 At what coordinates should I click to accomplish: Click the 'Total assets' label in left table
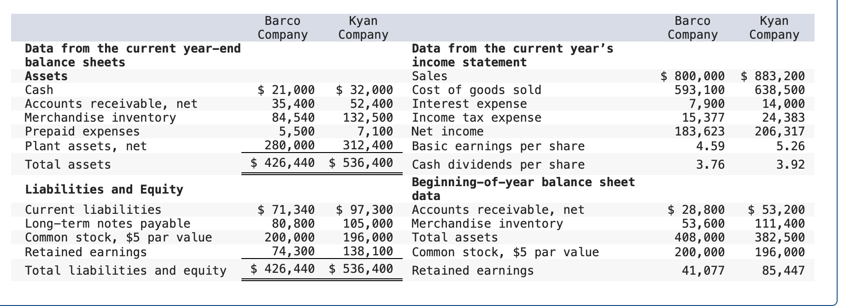68,165
